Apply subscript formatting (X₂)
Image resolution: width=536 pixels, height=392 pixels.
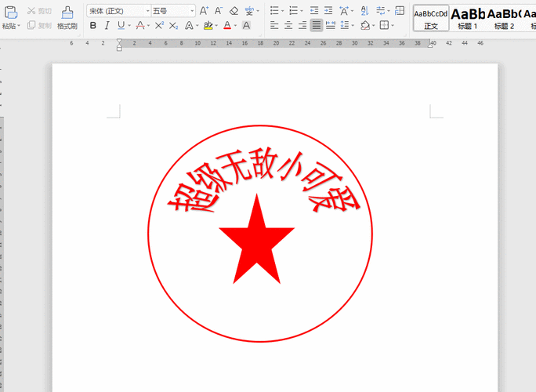tap(174, 26)
